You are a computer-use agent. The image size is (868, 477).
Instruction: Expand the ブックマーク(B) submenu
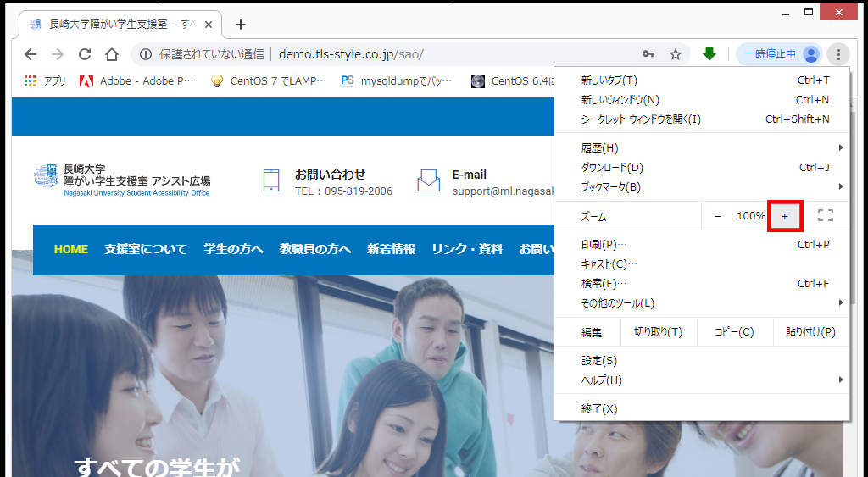click(x=701, y=186)
